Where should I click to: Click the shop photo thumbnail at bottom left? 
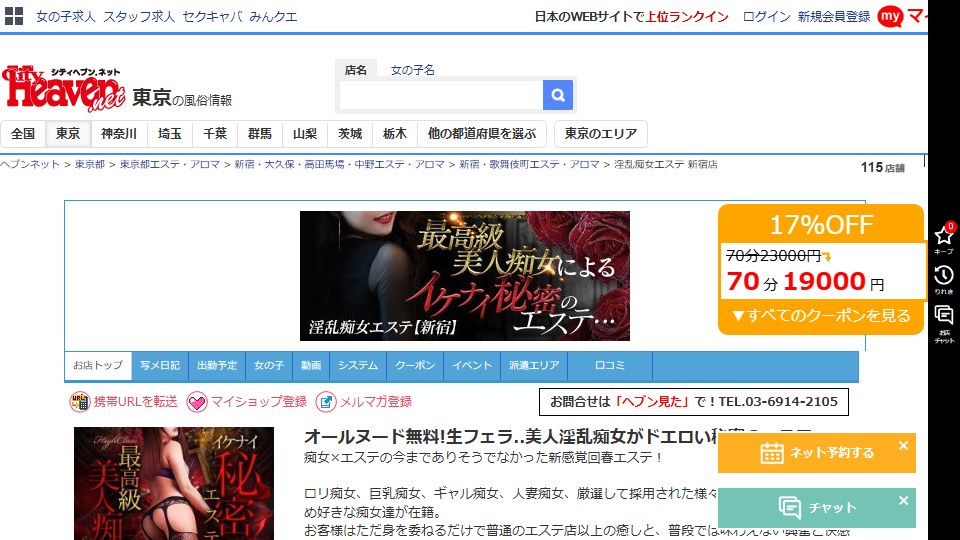(x=174, y=484)
